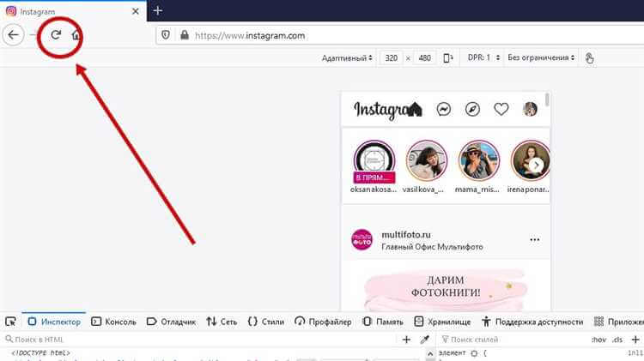Viewport: 644px width, 361px height.
Task: Click the Главный Офис Мультифото location
Action: point(432,247)
